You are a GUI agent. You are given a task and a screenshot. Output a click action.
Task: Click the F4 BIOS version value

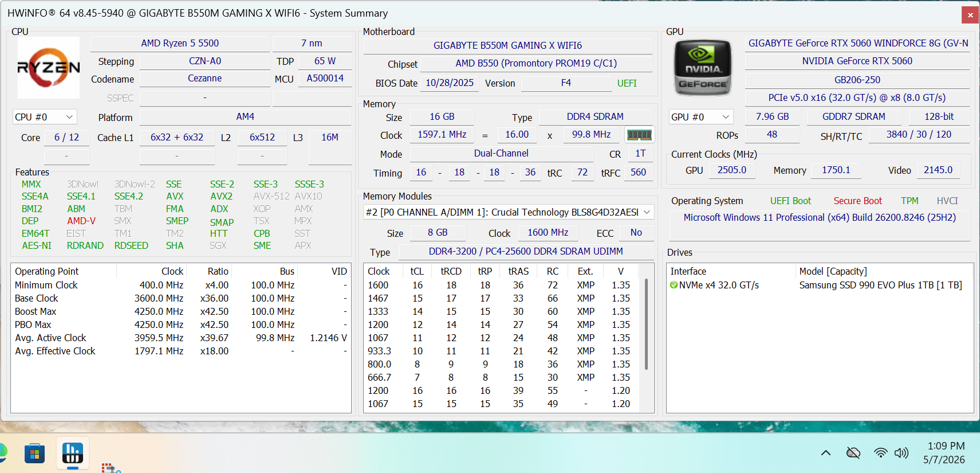(566, 83)
